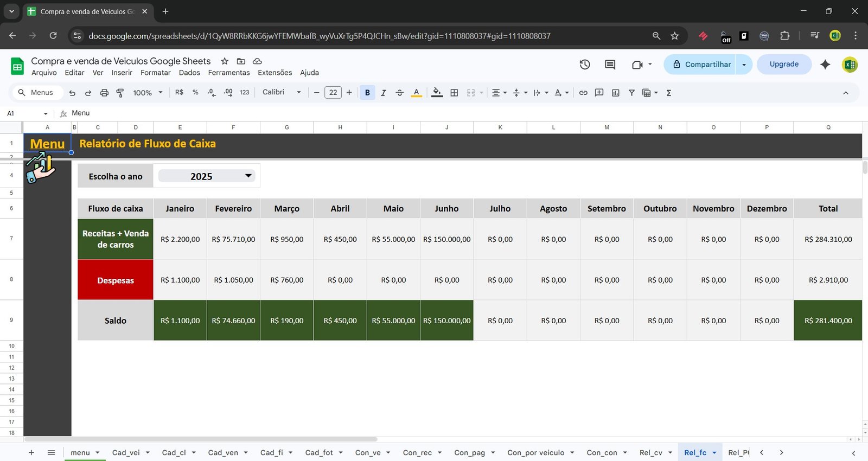Select the paint format tool
868x461 pixels.
[120, 93]
